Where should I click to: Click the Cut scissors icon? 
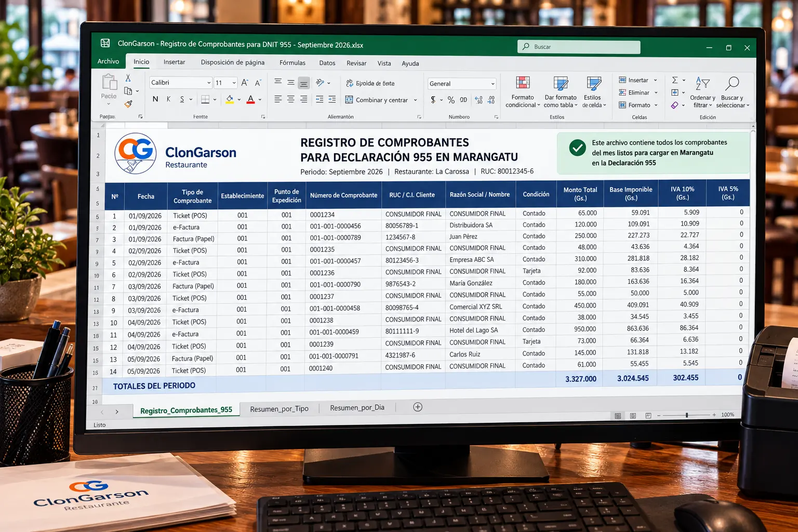(128, 78)
